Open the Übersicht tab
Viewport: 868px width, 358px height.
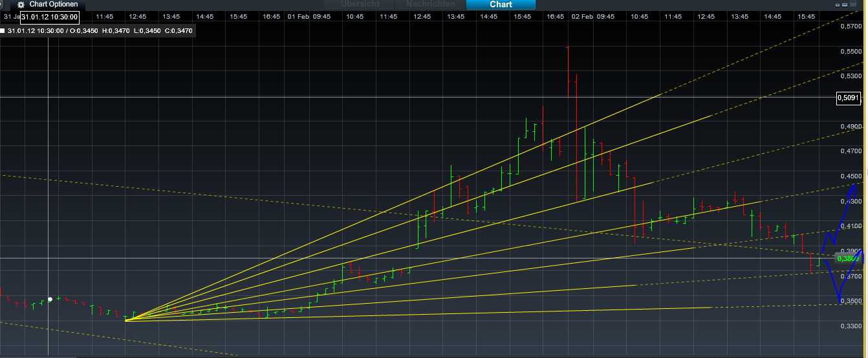coord(360,5)
